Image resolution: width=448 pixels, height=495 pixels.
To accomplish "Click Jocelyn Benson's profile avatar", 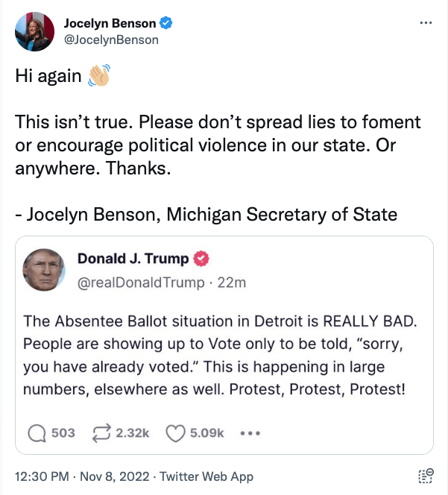I will [34, 32].
